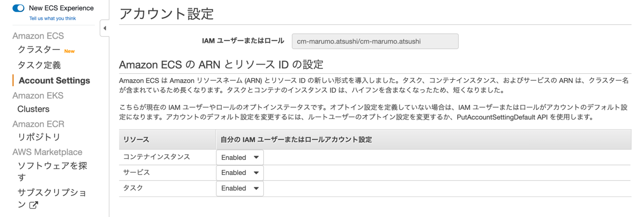Open Clusters under Amazon EKS
Image resolution: width=644 pixels, height=217 pixels.
(x=33, y=109)
